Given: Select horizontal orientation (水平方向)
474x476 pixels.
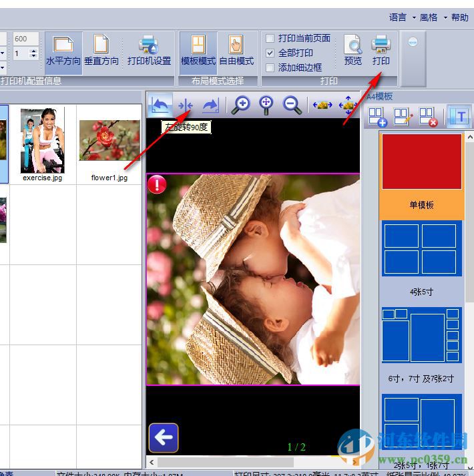Looking at the screenshot, I should click(x=63, y=53).
